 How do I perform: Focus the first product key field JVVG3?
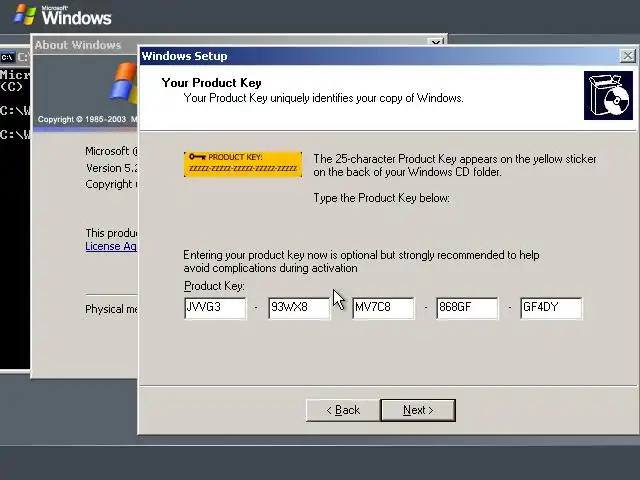(x=215, y=308)
